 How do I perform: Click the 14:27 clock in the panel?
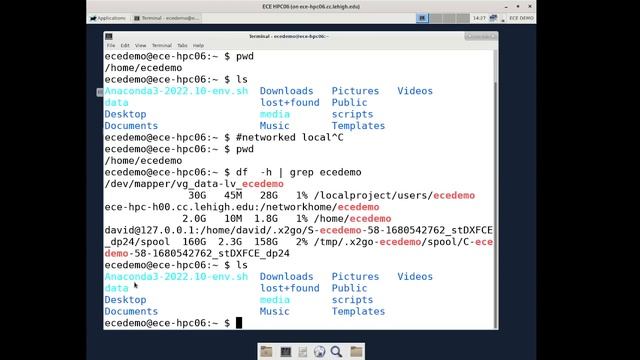tap(479, 18)
